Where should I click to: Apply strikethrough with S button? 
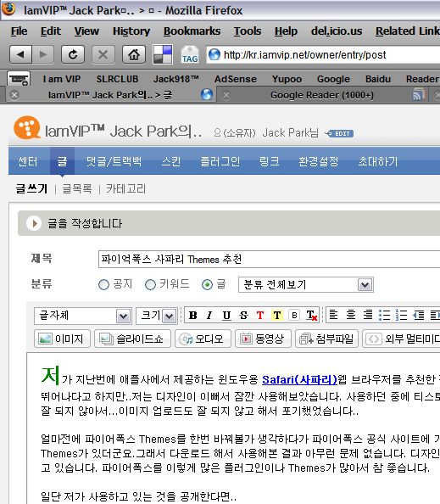(243, 316)
